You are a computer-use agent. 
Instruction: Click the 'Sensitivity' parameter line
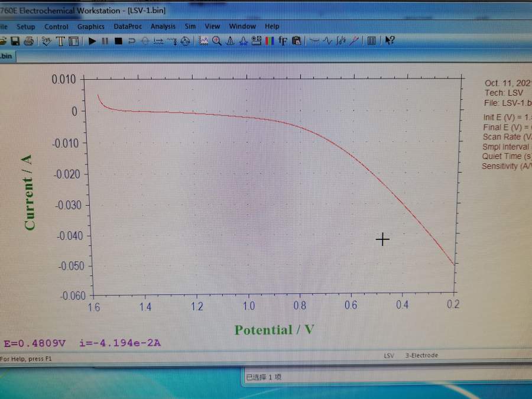point(507,166)
